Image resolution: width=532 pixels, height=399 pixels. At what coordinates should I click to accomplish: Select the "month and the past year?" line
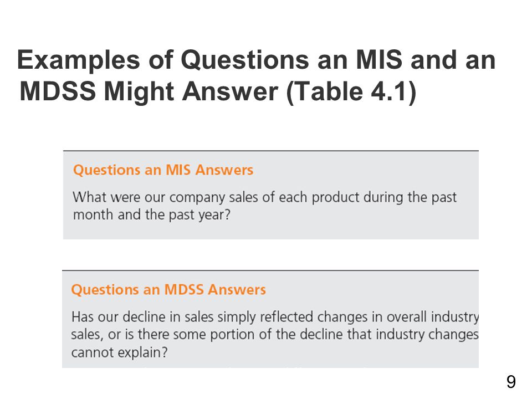(152, 215)
